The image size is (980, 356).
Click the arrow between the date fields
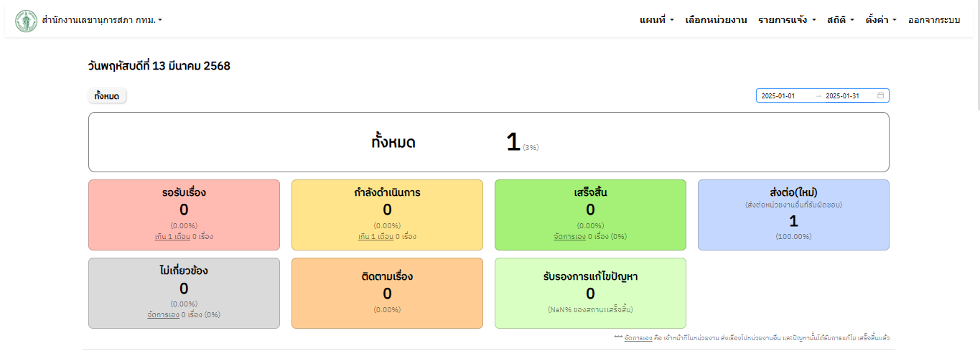point(818,96)
